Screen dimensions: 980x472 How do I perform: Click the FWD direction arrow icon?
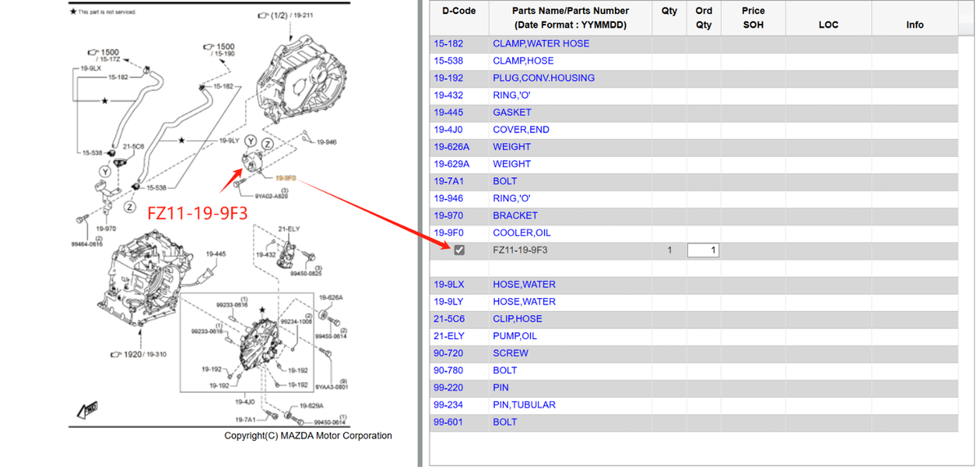(x=88, y=408)
